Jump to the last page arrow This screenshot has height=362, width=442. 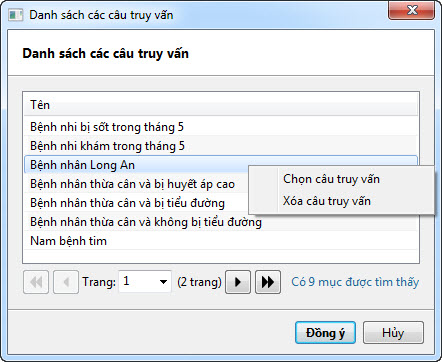[268, 282]
